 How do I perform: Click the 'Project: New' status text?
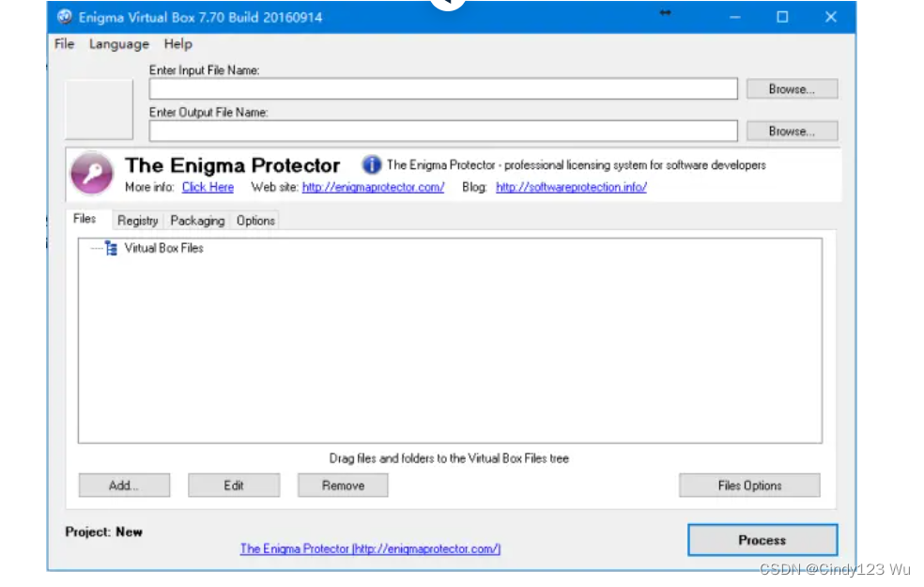pos(103,532)
